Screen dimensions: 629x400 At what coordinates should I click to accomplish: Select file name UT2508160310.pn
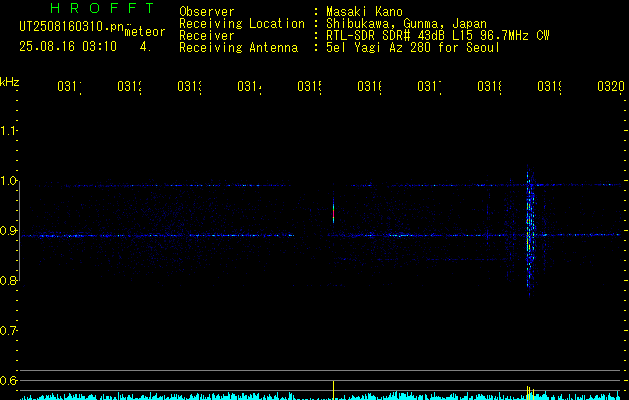click(72, 27)
